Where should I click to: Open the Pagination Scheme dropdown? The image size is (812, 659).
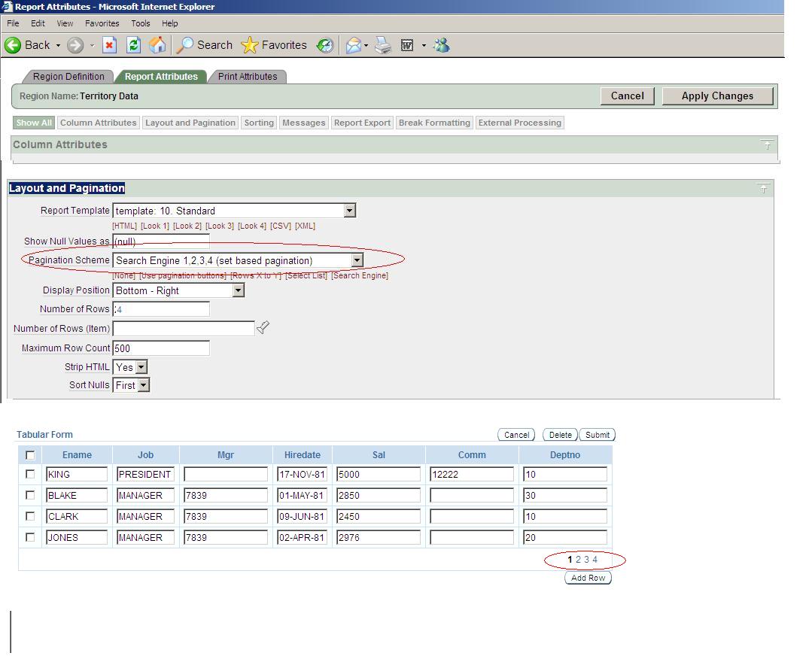[357, 260]
